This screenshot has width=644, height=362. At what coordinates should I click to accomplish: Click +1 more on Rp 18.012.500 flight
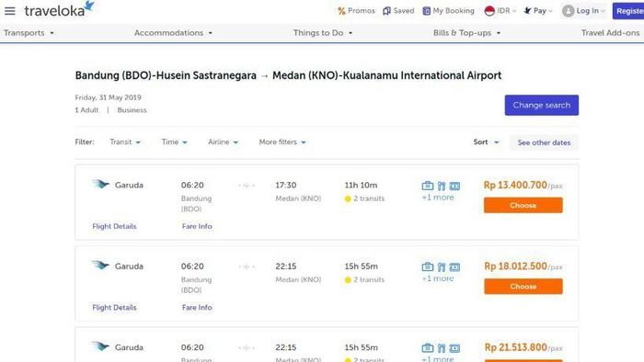tap(438, 278)
